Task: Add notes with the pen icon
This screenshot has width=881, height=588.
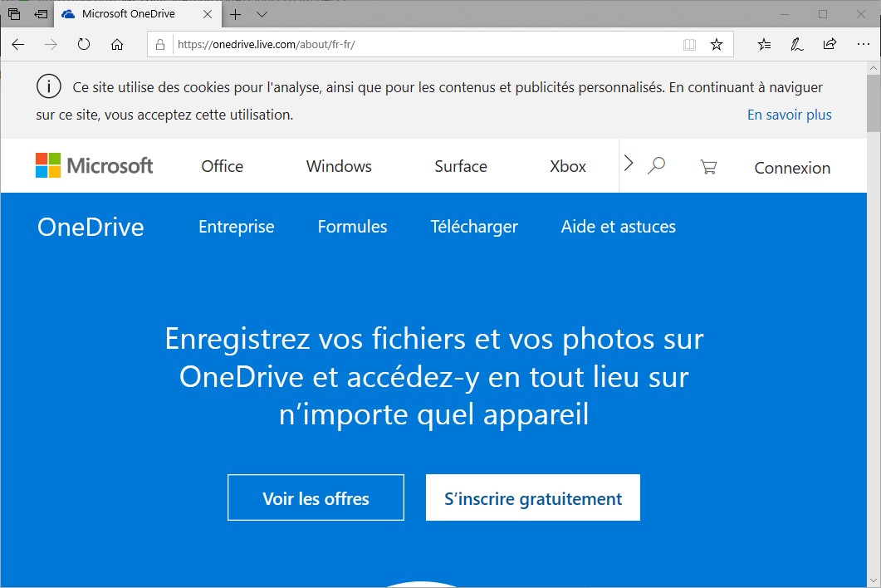Action: click(797, 45)
